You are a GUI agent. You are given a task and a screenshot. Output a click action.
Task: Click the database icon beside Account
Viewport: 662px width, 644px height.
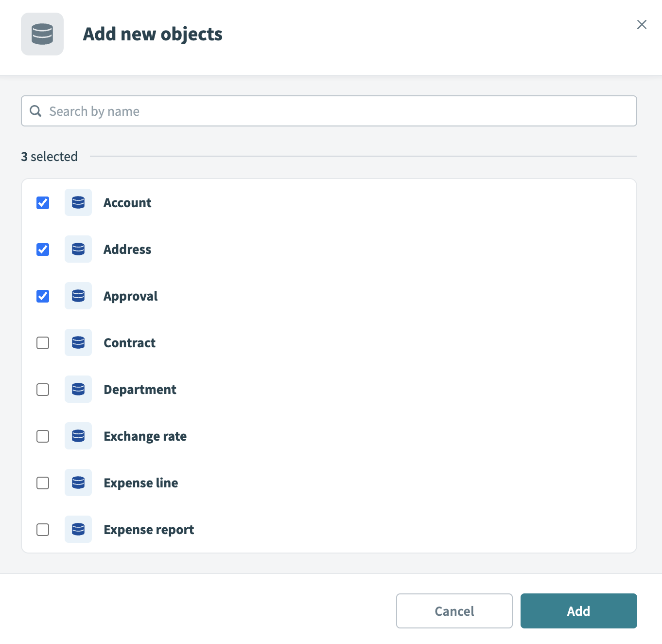(78, 202)
